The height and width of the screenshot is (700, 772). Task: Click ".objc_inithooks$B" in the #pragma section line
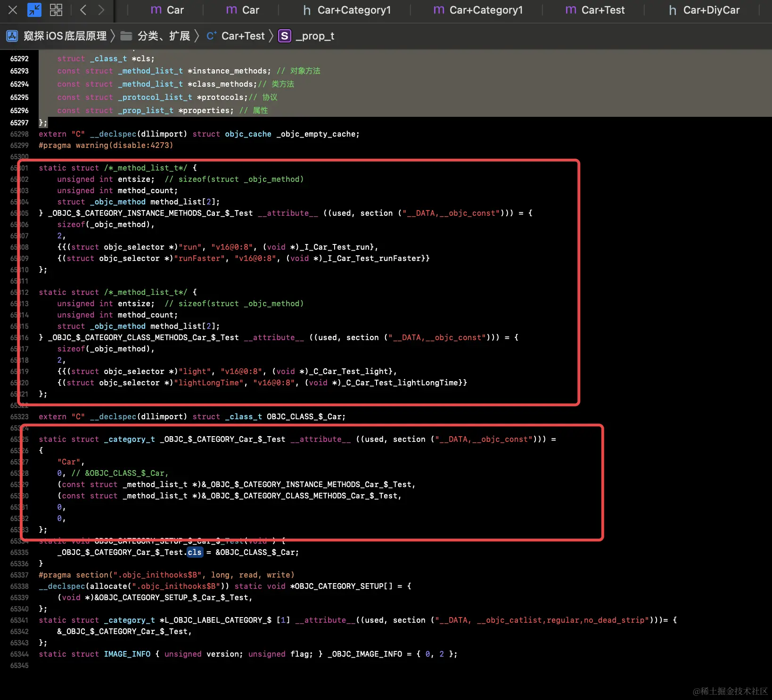(x=157, y=575)
